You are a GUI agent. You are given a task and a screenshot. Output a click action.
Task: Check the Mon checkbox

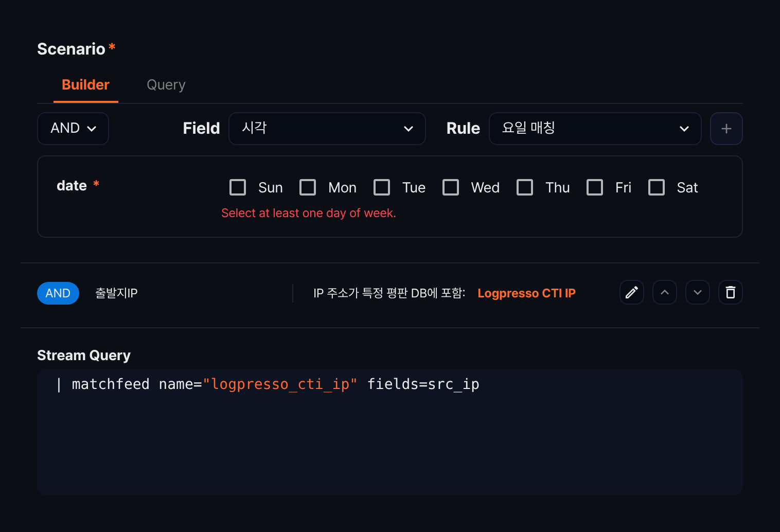(308, 187)
